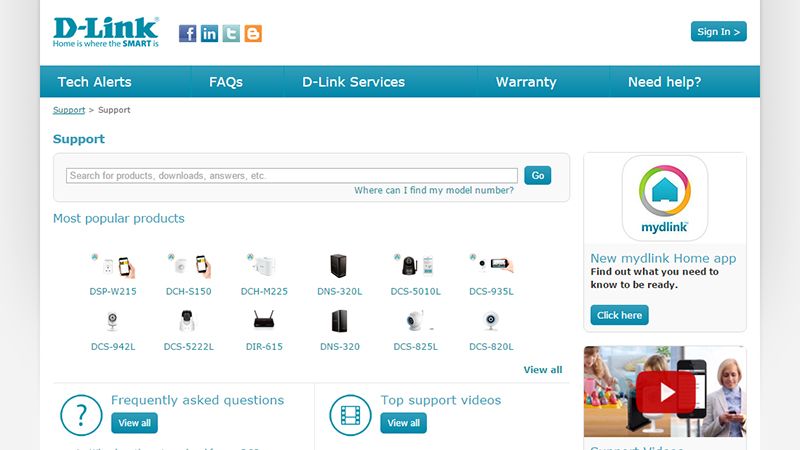
Task: Open the D-Link Blogger icon
Action: click(x=253, y=34)
